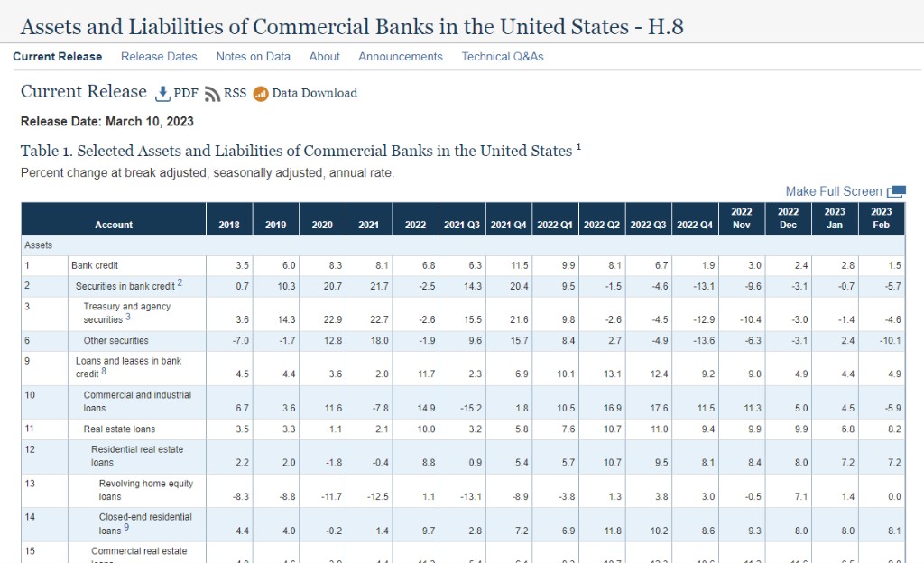This screenshot has width=924, height=563.
Task: Go to the About tab
Action: pos(325,57)
